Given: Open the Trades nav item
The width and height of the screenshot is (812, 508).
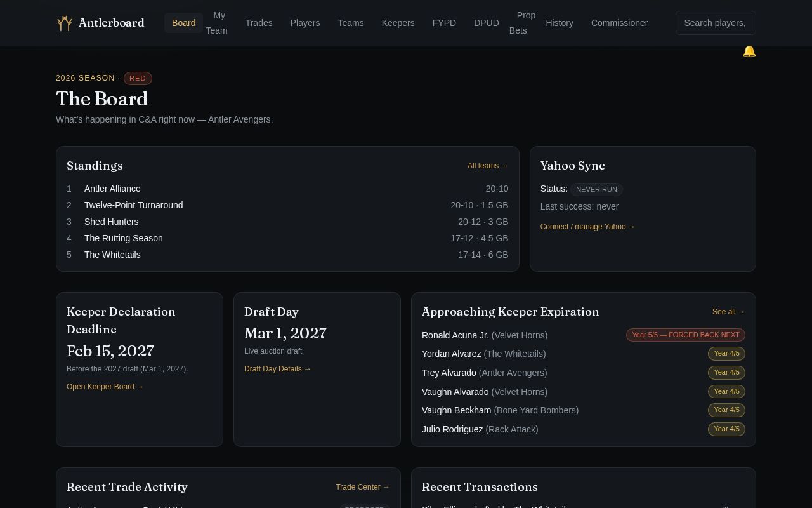Looking at the screenshot, I should click(259, 23).
